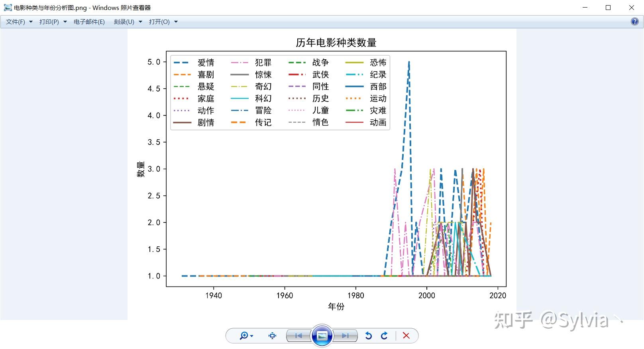
Task: Open the zoom magnifier control
Action: pyautogui.click(x=243, y=336)
